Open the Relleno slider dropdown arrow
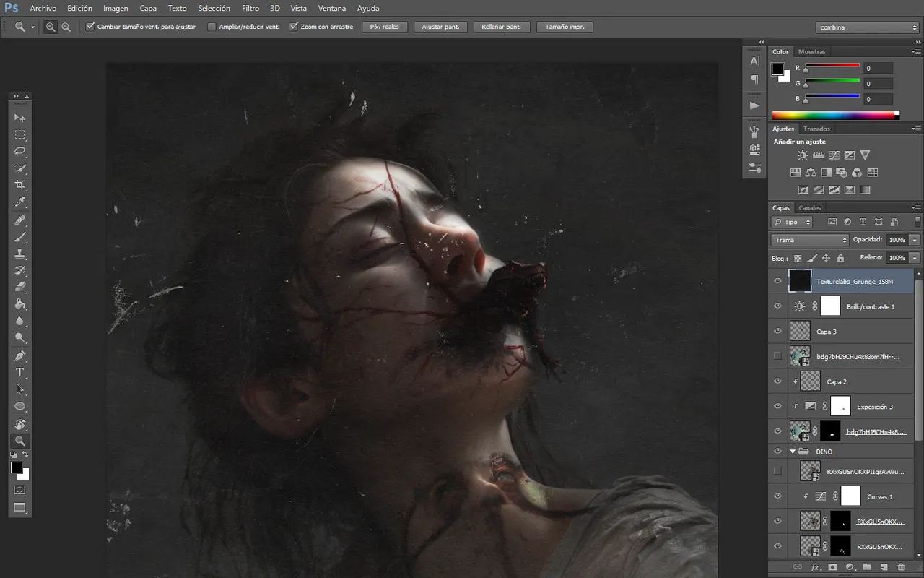 click(915, 258)
